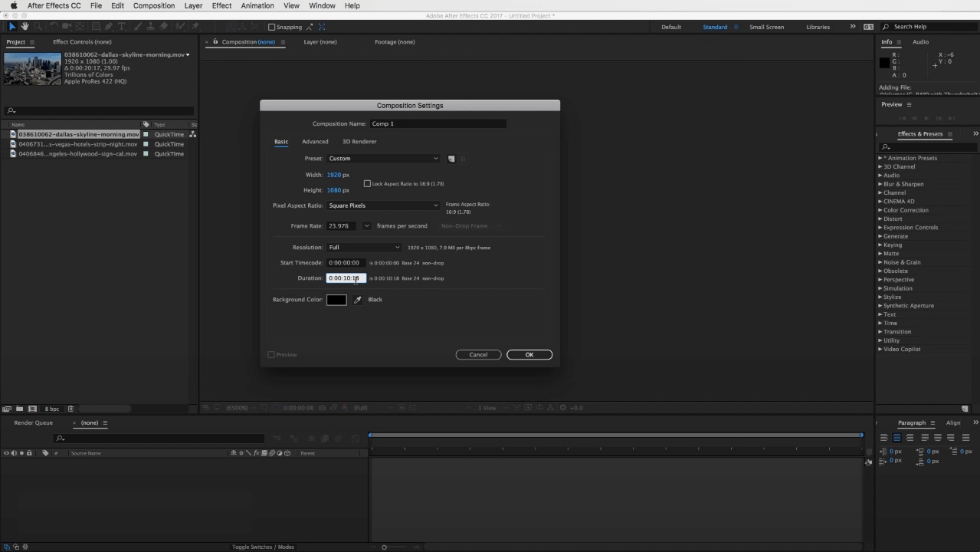Enable the Preview checkbox in Composition Settings
Screen dimensions: 980x552
click(x=271, y=354)
